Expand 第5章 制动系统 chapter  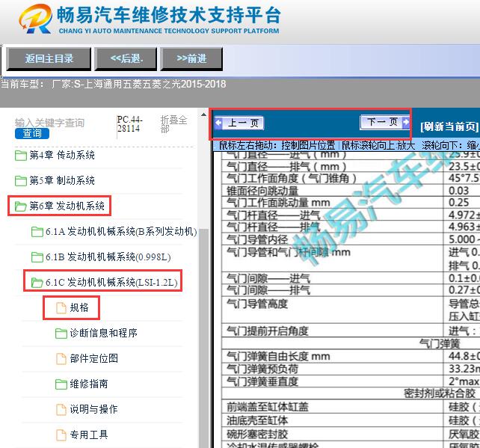[62, 181]
